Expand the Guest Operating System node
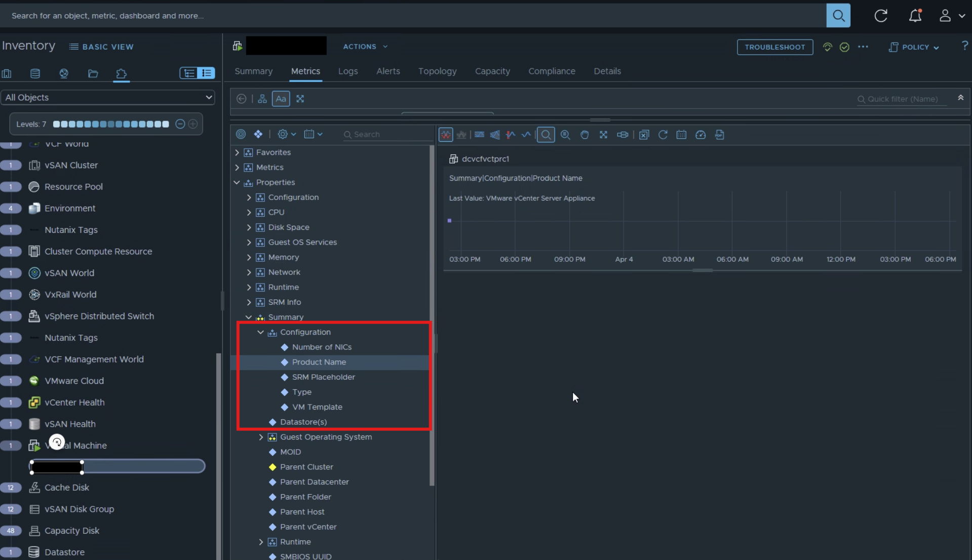This screenshot has height=560, width=972. (261, 437)
